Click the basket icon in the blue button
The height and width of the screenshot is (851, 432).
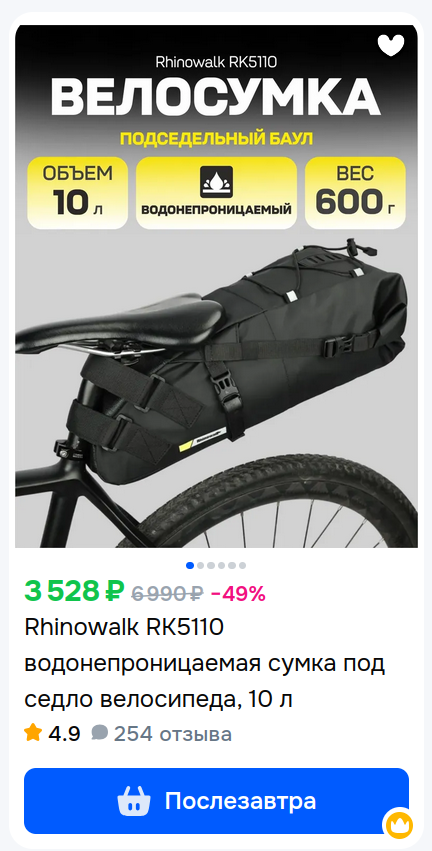click(x=134, y=801)
